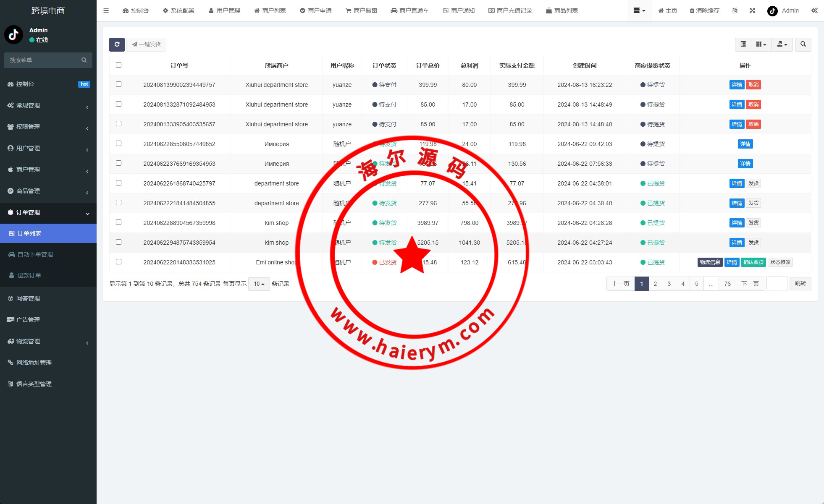Viewport: 824px width, 504px height.
Task: Click the sidebar menu search icon
Action: (84, 60)
